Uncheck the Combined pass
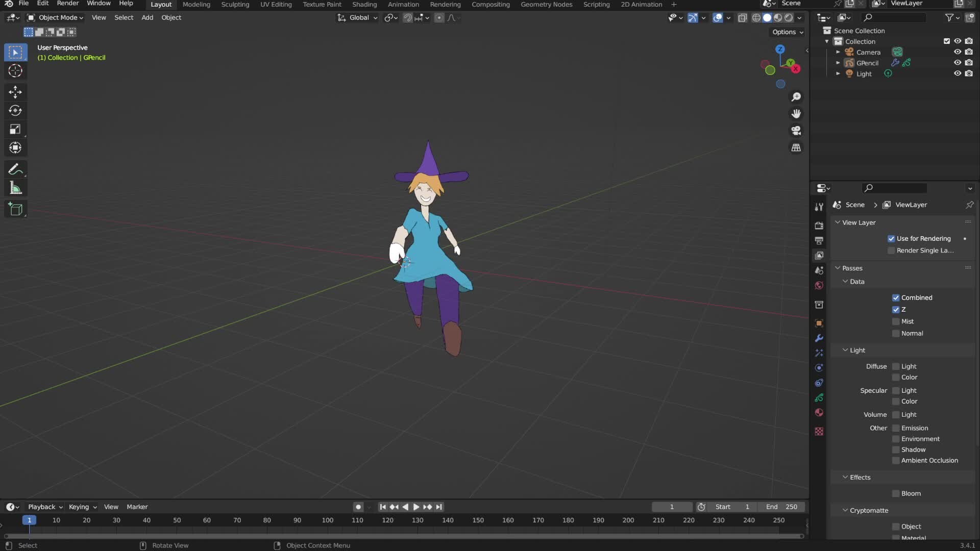This screenshot has width=980, height=551. pyautogui.click(x=896, y=297)
